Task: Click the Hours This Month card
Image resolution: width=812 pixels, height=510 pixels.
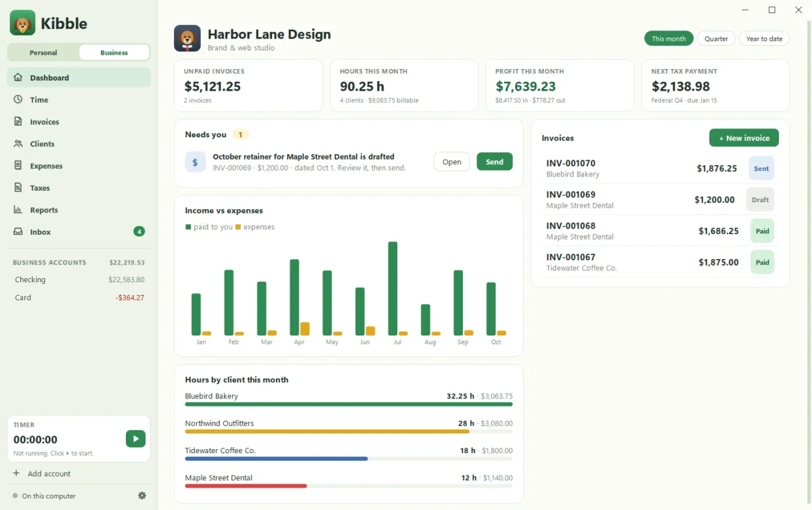Action: click(x=404, y=85)
